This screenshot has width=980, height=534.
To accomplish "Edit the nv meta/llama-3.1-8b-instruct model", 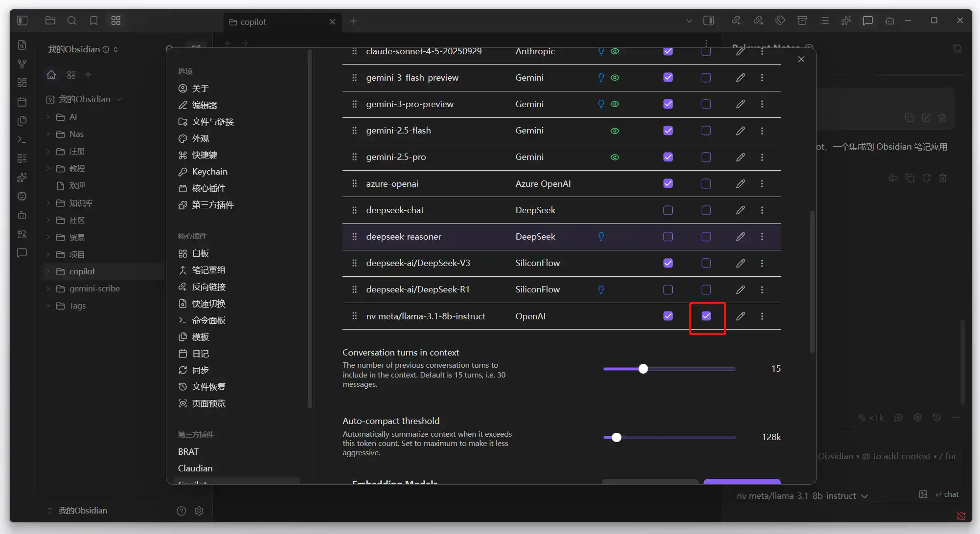I will (740, 316).
